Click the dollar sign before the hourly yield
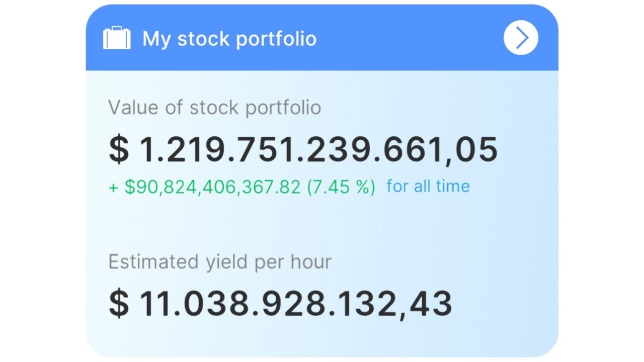The image size is (644, 362). click(x=119, y=304)
